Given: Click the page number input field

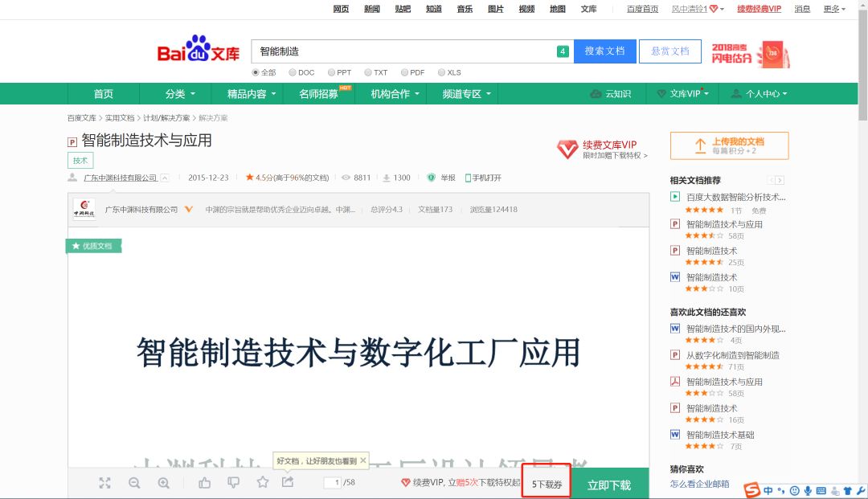Looking at the screenshot, I should [332, 483].
